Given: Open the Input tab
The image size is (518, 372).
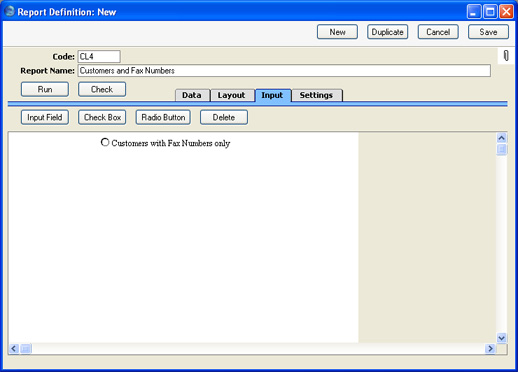Looking at the screenshot, I should (272, 95).
